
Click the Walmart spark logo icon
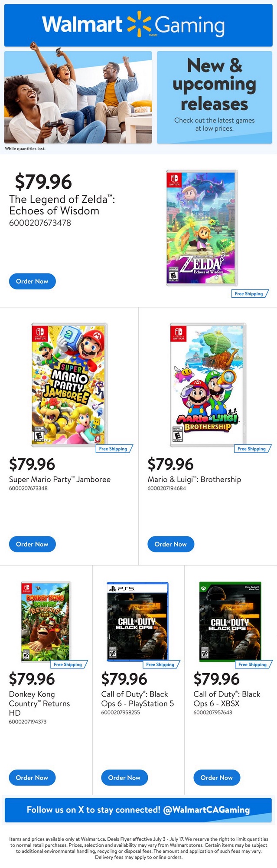click(x=139, y=25)
